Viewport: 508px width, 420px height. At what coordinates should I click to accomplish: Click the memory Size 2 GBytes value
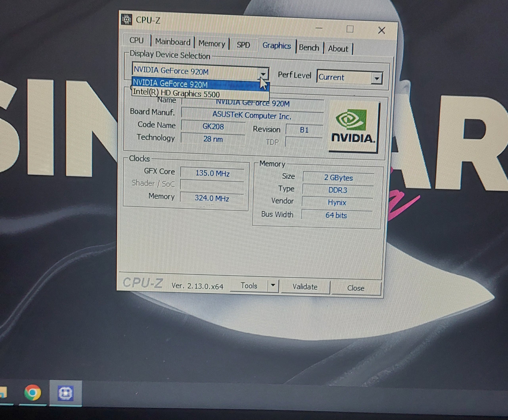(338, 178)
